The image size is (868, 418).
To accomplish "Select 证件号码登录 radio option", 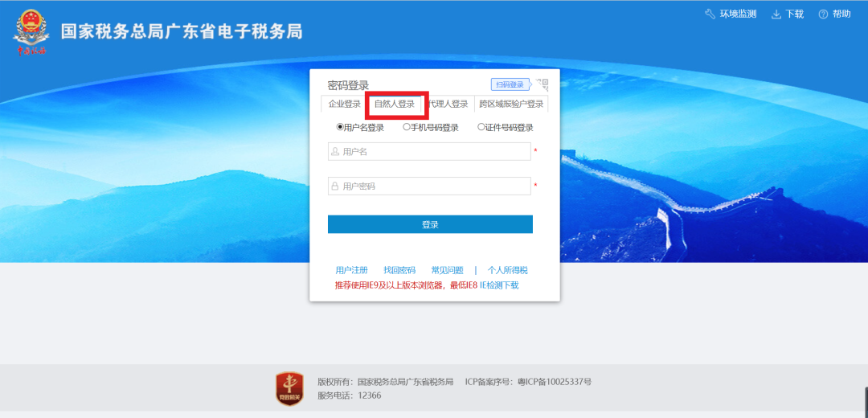I will coord(481,127).
